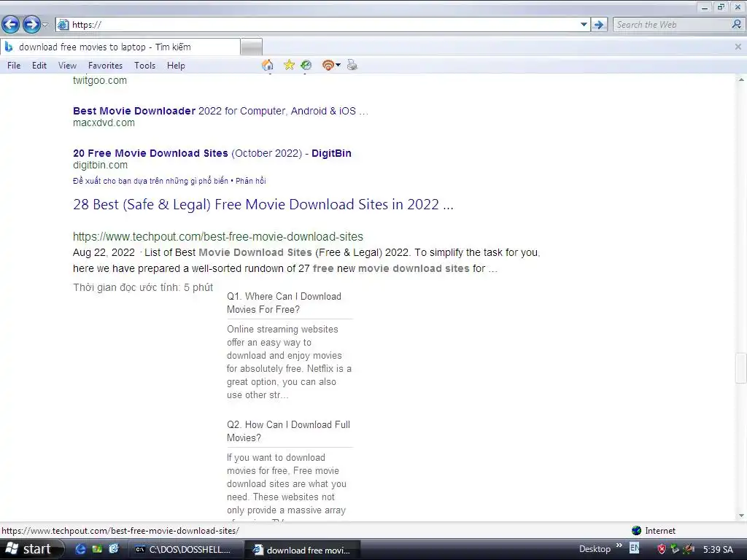747x560 pixels.
Task: Open the recent pages dropdown beside Forward
Action: [x=45, y=24]
